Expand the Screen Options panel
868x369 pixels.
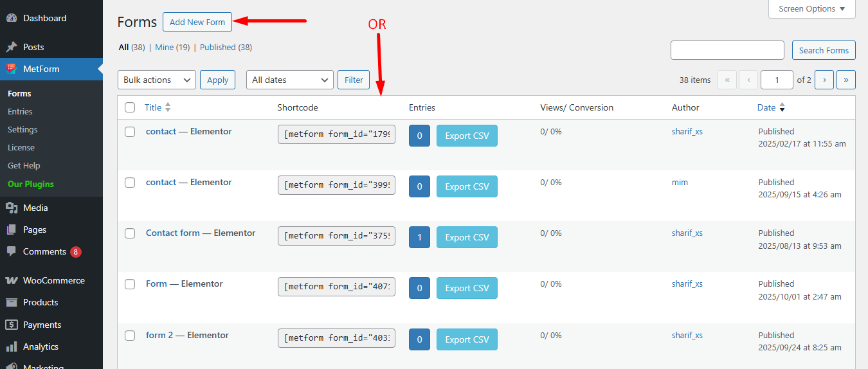click(x=811, y=9)
